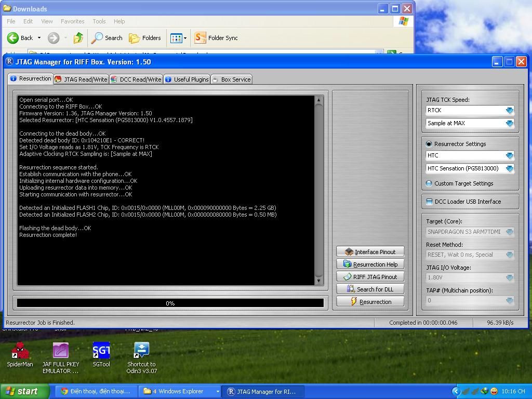Open Back history dropdown arrow in Downloads
This screenshot has height=399, width=532.
pos(39,37)
